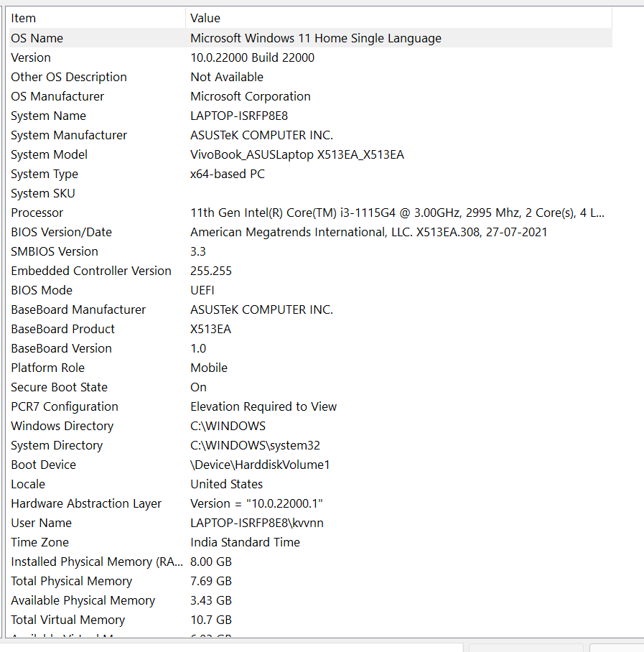644x652 pixels.
Task: Click the India Standard Time value
Action: [246, 543]
